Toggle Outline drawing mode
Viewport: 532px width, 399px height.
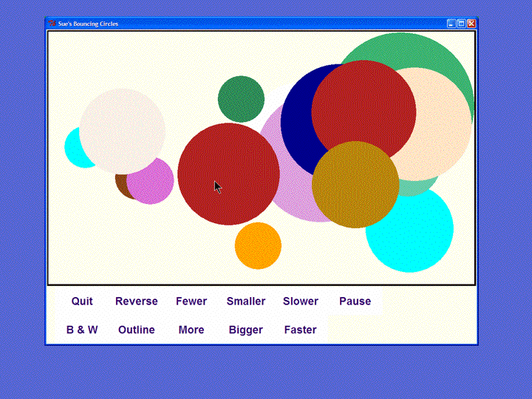[137, 330]
